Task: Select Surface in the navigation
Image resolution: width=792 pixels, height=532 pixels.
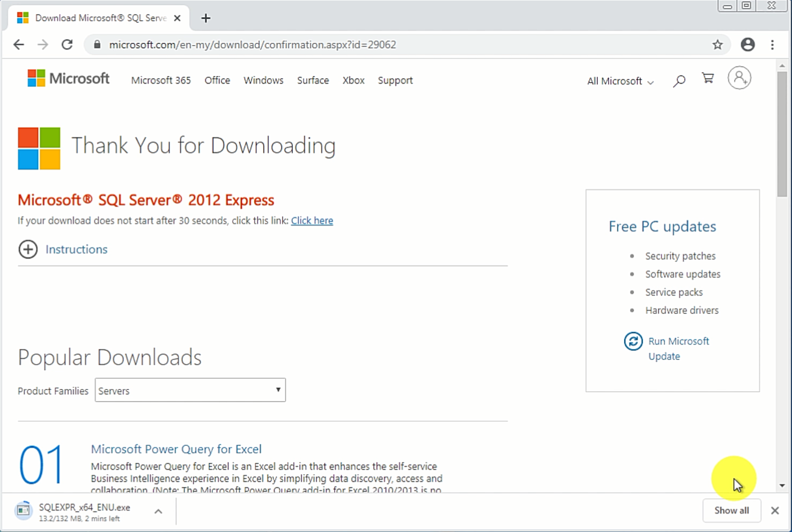Action: (x=313, y=80)
